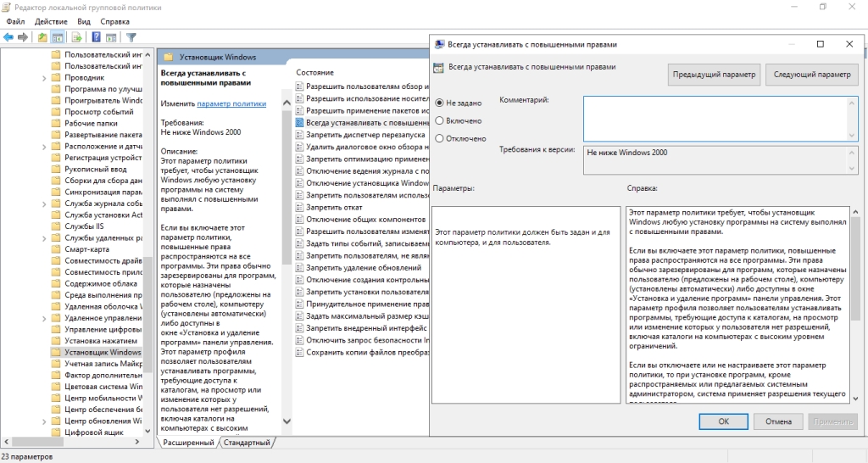Select 'Запретить оптимизацию' policy row

(363, 159)
